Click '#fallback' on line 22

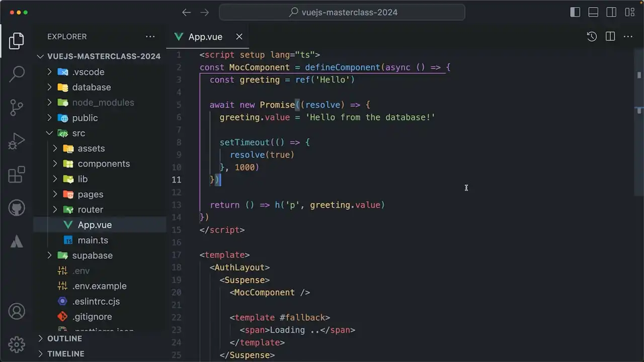pos(302,317)
